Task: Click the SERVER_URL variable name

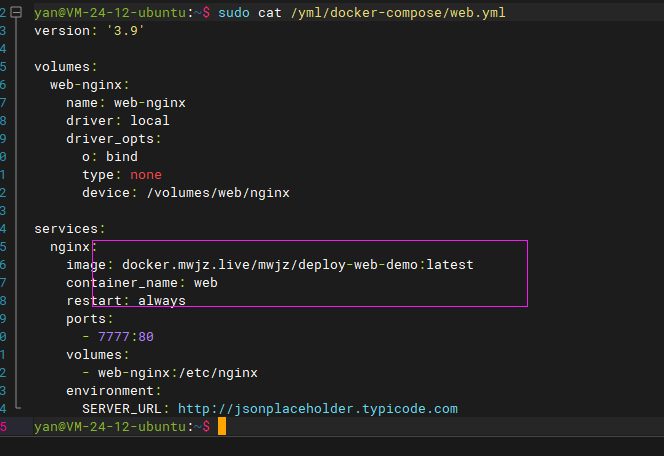Action: (x=122, y=409)
